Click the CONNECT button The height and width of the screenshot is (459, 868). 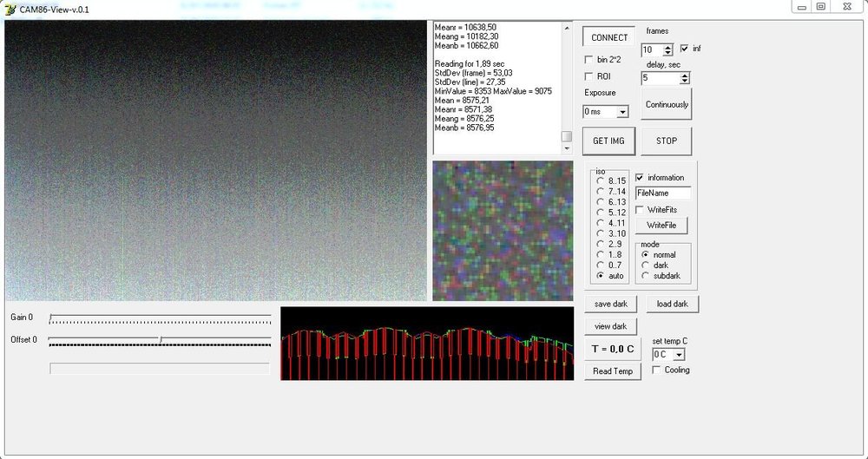[x=609, y=37]
